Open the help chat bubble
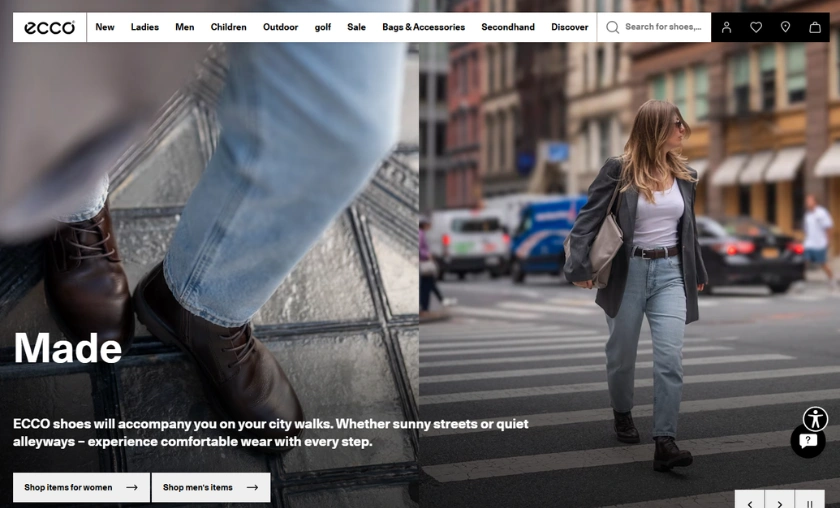The width and height of the screenshot is (840, 508). click(808, 441)
